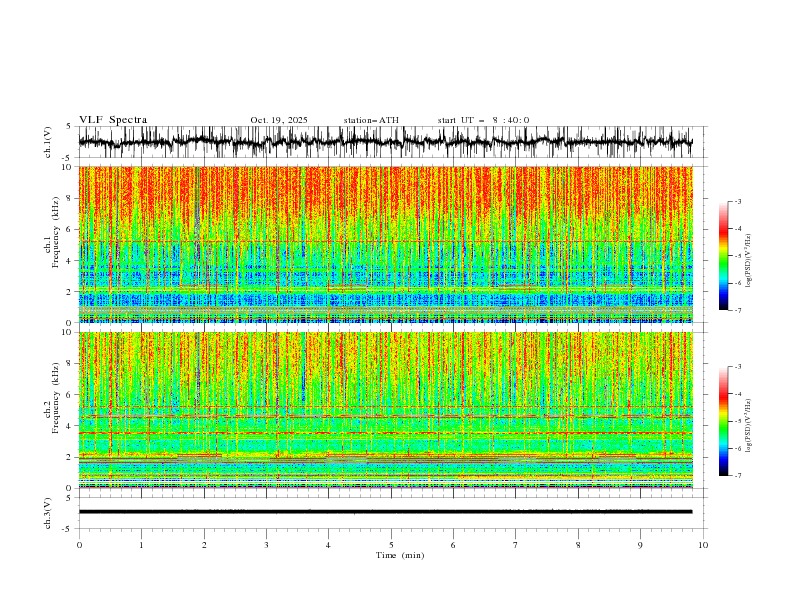Click the "-7" tick on the upper colorbar
Image resolution: width=792 pixels, height=612 pixels.
[738, 311]
